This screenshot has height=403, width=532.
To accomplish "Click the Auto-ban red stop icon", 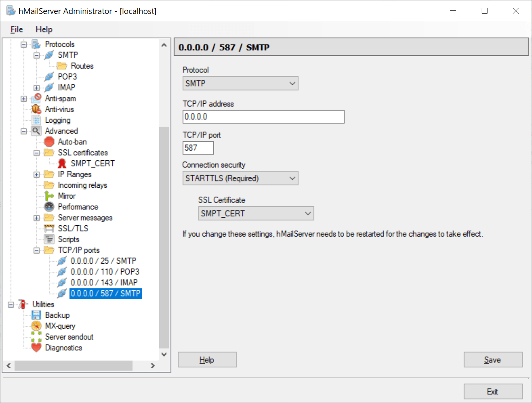I will click(x=49, y=142).
